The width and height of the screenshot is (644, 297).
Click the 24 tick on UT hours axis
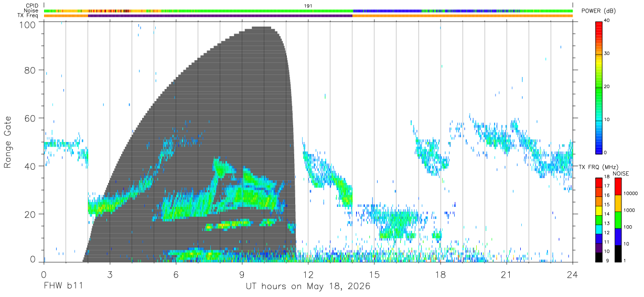click(x=572, y=274)
